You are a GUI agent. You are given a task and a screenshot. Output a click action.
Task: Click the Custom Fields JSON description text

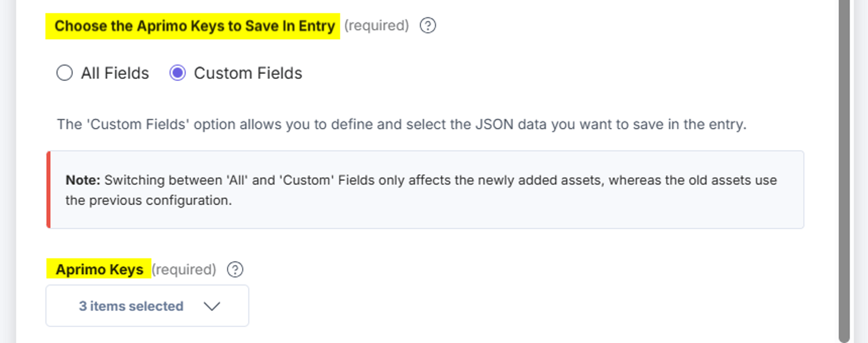(x=402, y=124)
